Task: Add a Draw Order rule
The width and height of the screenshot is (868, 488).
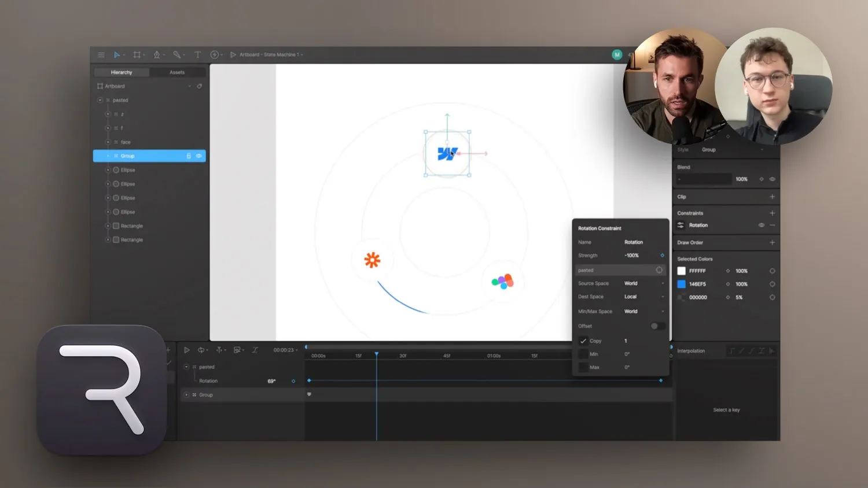Action: coord(772,243)
